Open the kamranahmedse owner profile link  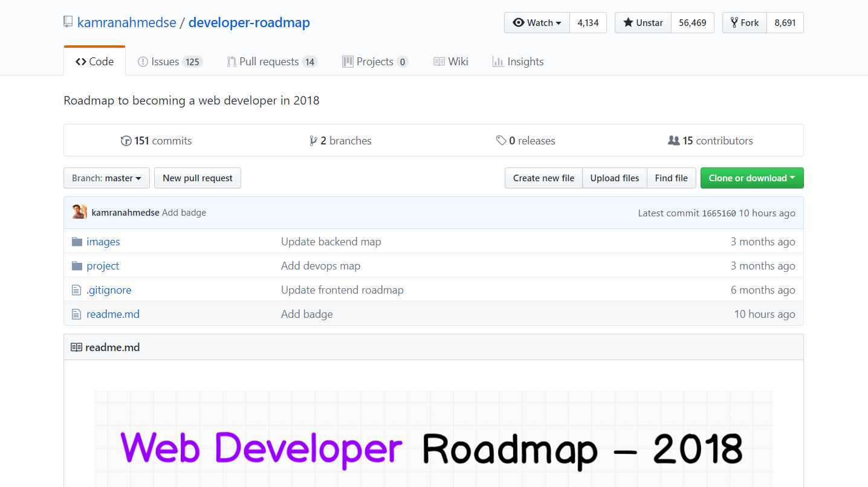[x=127, y=23]
